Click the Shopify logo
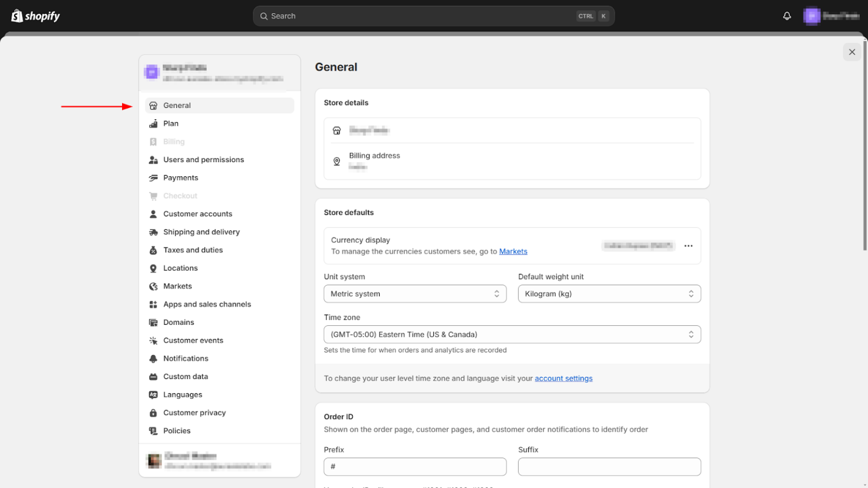Viewport: 868px width, 488px height. (35, 15)
